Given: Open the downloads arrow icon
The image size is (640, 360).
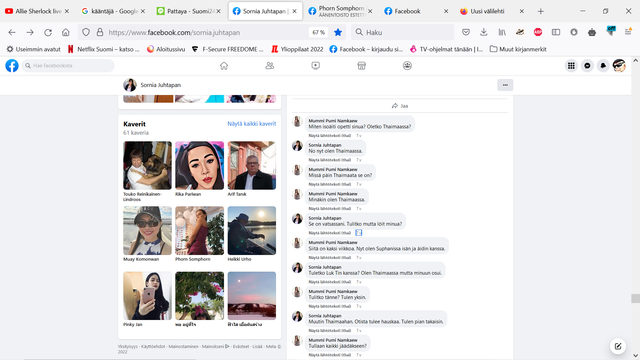Looking at the screenshot, I should (484, 32).
